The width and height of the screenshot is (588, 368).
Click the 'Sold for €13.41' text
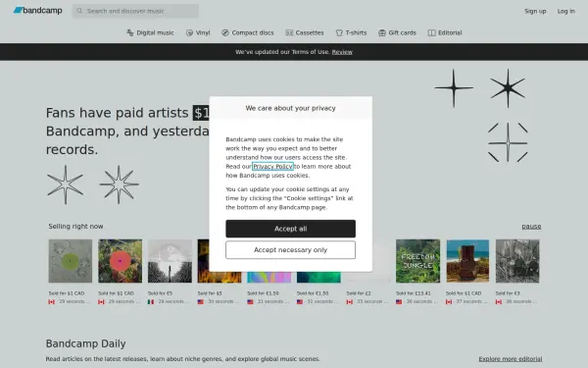414,293
